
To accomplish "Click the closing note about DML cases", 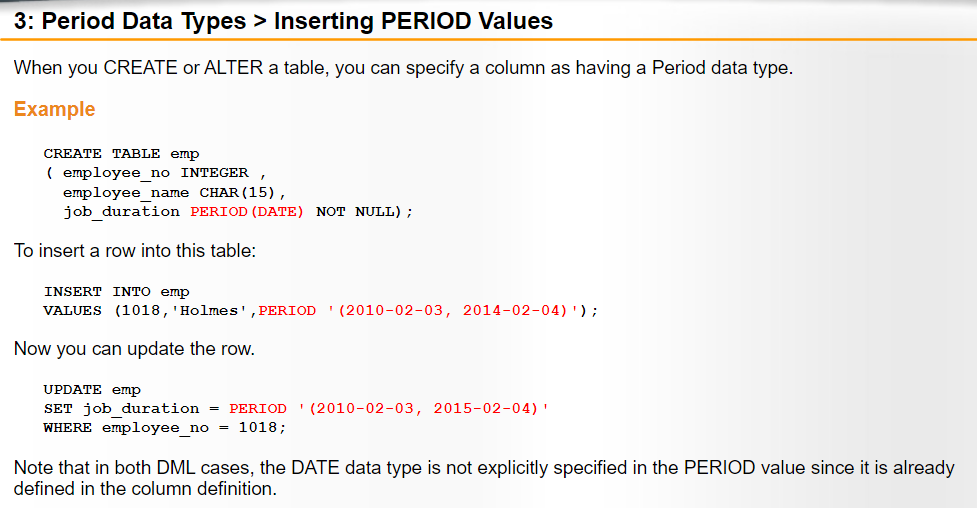I will pos(484,478).
